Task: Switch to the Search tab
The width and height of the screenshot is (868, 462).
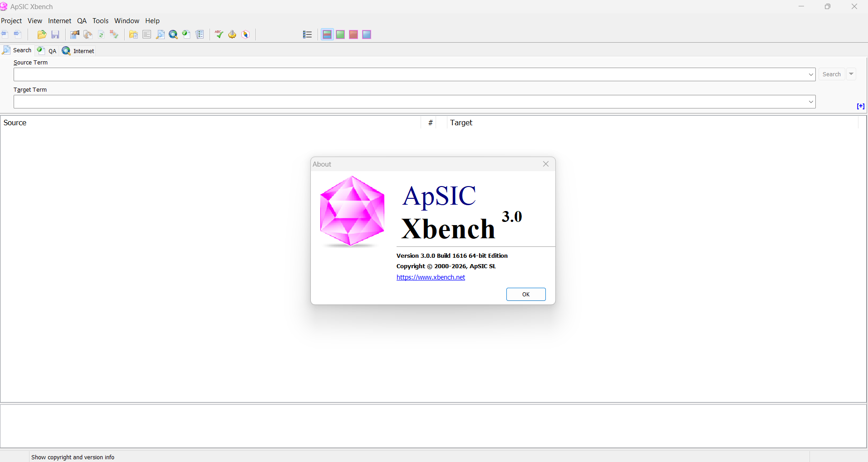Action: (x=17, y=50)
